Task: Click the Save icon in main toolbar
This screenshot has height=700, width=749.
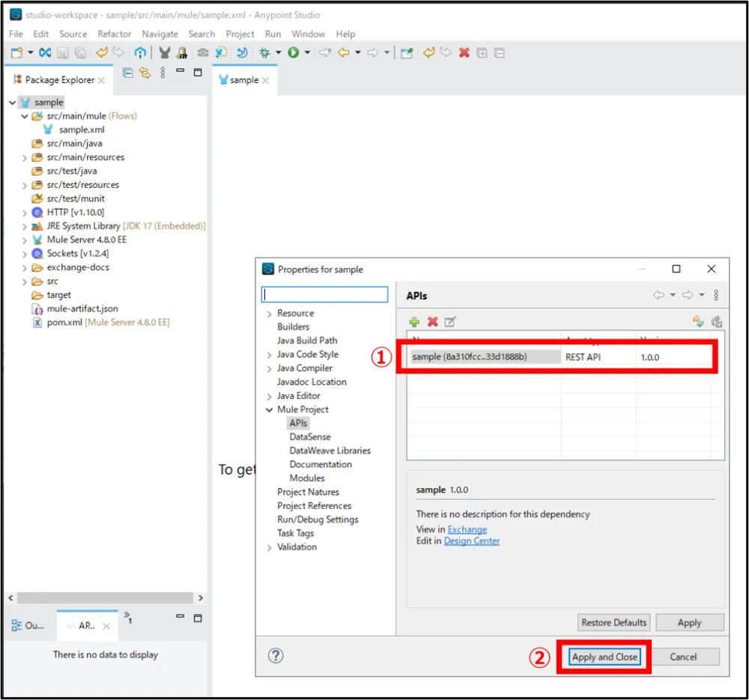Action: point(63,53)
